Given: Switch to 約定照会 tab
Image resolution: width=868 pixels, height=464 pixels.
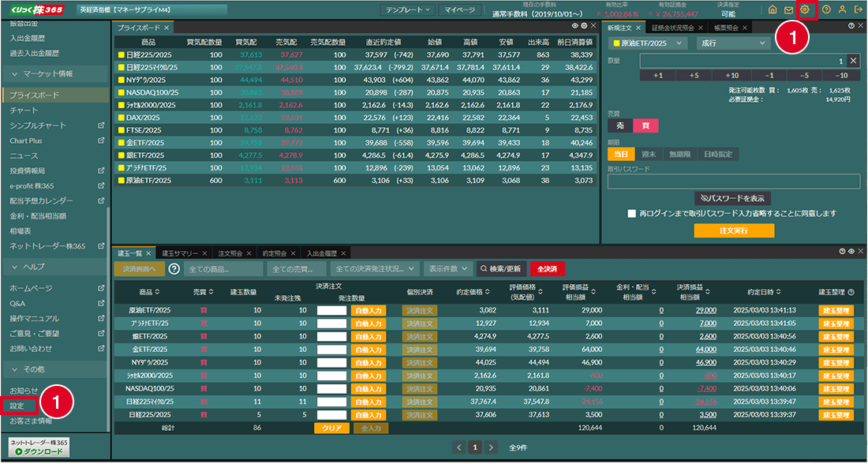Looking at the screenshot, I should coord(275,253).
